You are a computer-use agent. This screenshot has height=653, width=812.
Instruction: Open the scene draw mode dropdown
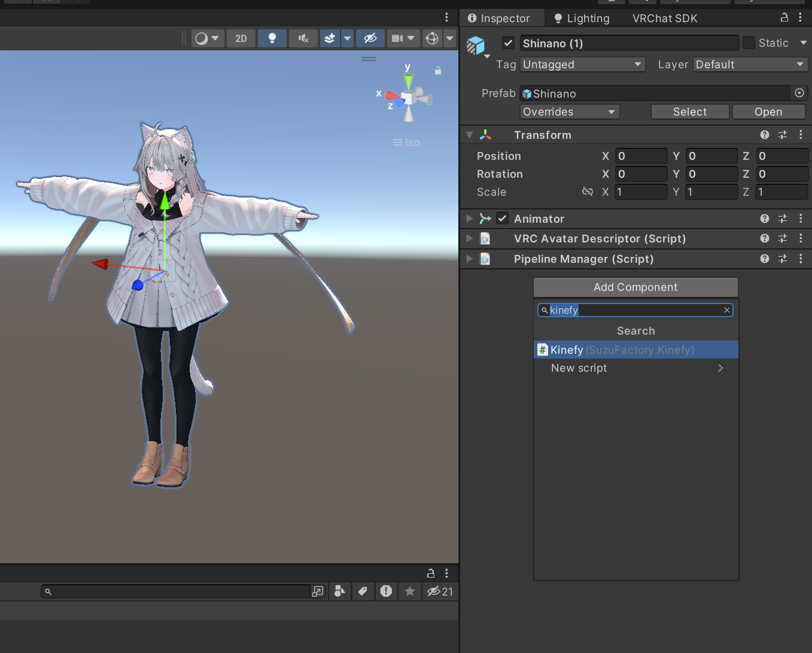[x=207, y=38]
